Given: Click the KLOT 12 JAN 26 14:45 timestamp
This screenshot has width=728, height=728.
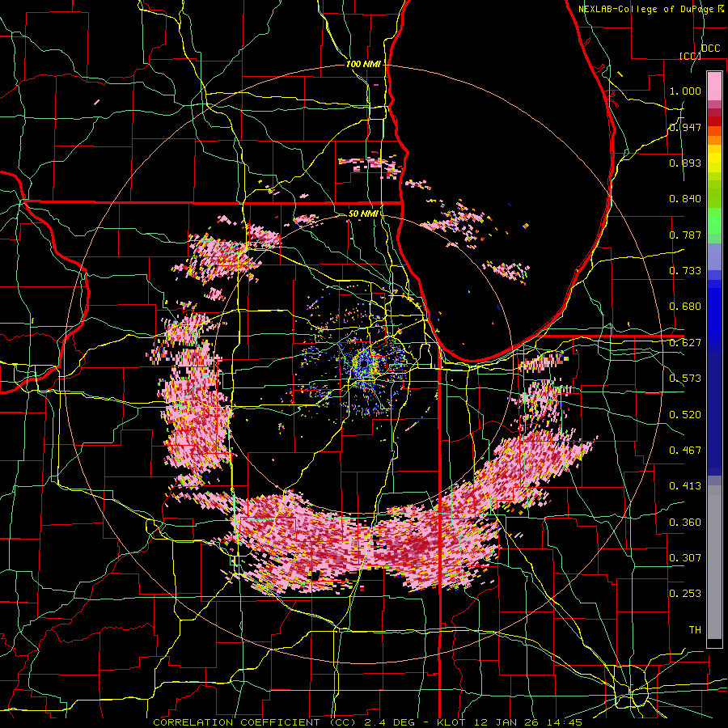Looking at the screenshot, I should (510, 722).
